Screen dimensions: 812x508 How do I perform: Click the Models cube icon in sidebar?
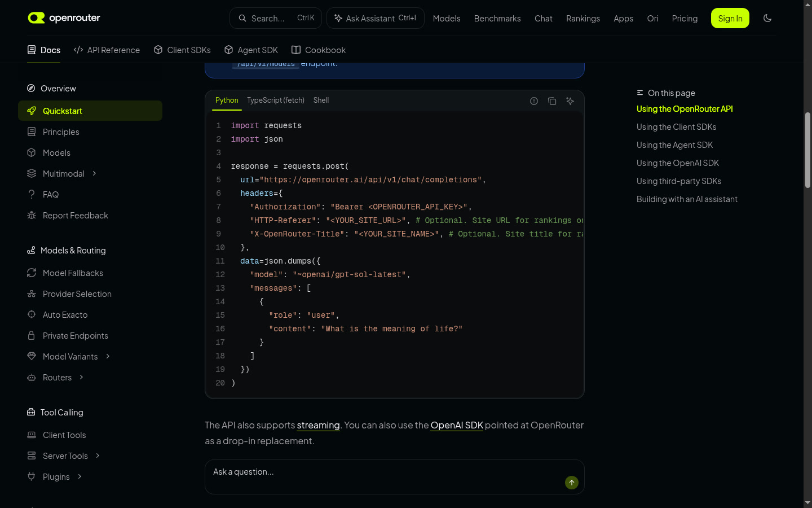tap(32, 152)
